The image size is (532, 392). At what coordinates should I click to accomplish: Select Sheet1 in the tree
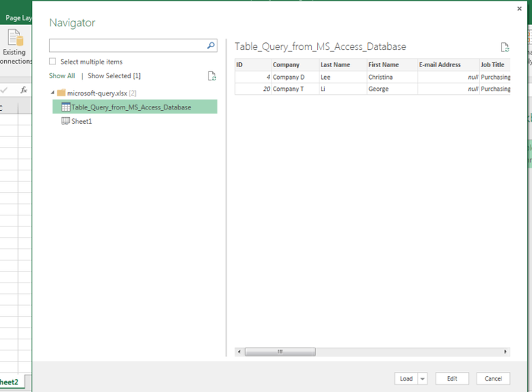click(x=82, y=121)
